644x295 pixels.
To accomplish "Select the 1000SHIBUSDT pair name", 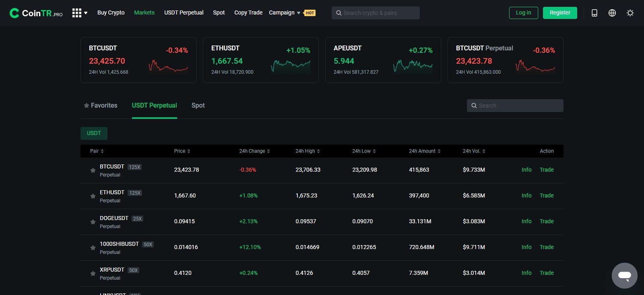I will [119, 244].
